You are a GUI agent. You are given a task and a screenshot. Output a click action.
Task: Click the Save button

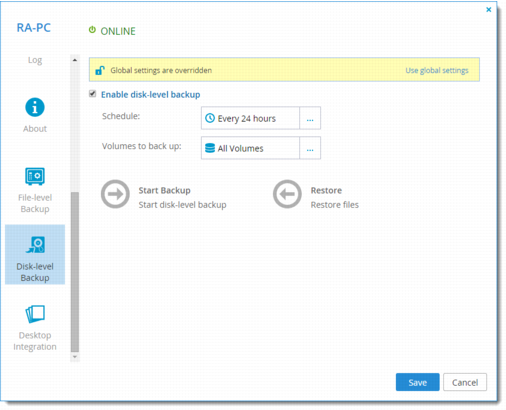click(418, 382)
